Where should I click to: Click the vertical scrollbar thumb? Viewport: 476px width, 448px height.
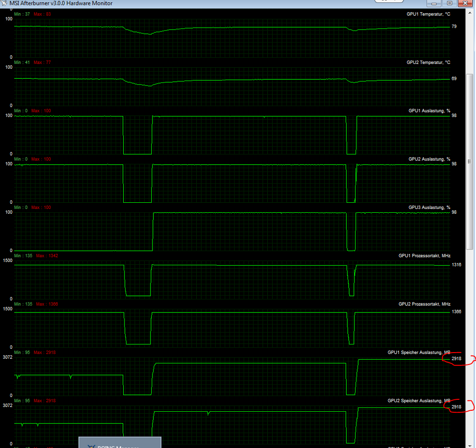[470, 160]
